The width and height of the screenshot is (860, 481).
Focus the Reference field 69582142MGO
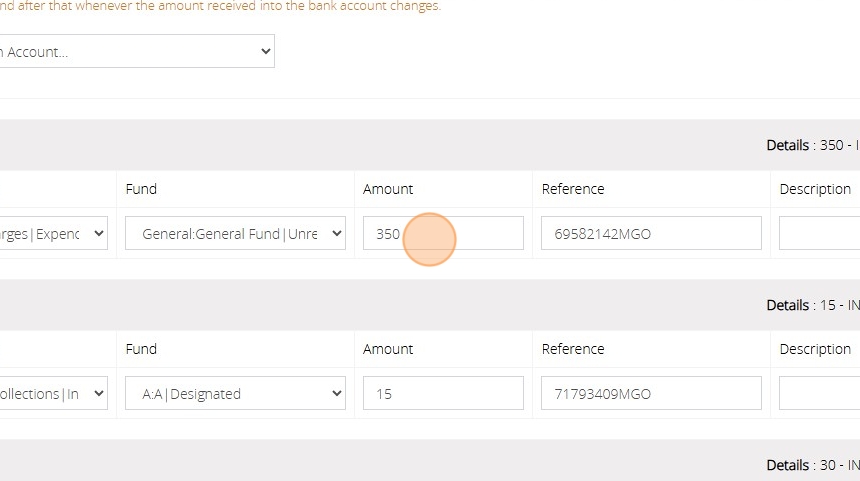point(651,234)
